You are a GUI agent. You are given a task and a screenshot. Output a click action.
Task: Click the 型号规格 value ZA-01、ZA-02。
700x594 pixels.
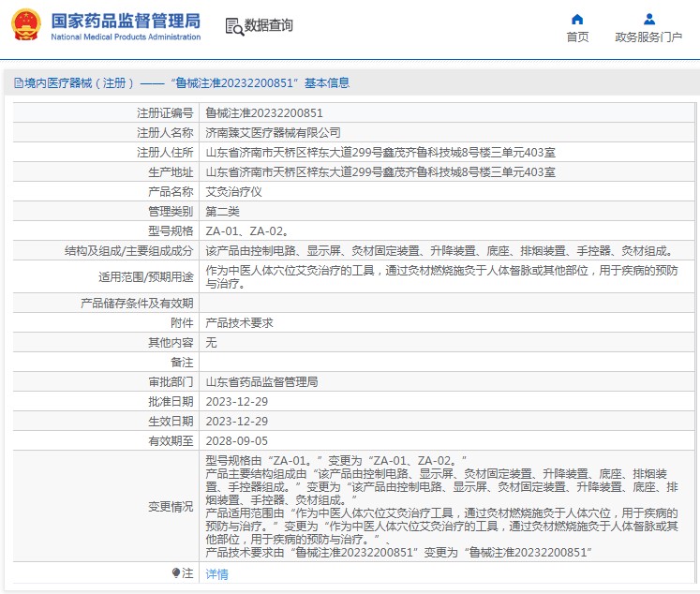246,231
